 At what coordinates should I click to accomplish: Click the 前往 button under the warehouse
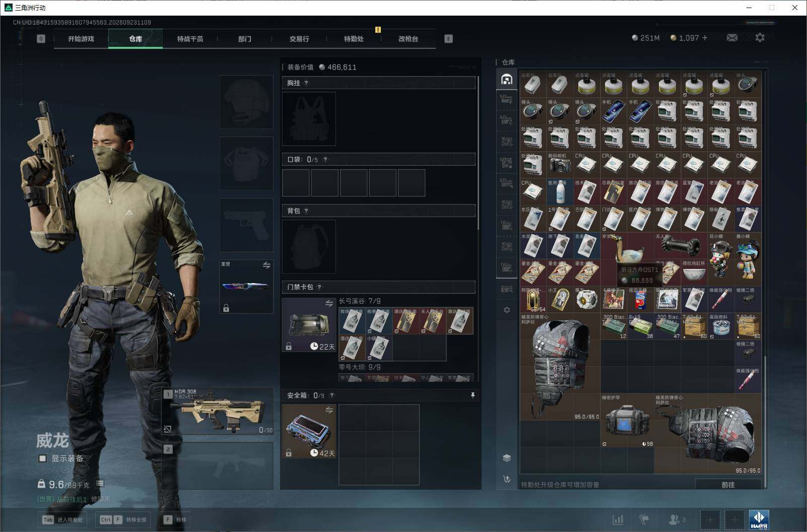coord(728,485)
